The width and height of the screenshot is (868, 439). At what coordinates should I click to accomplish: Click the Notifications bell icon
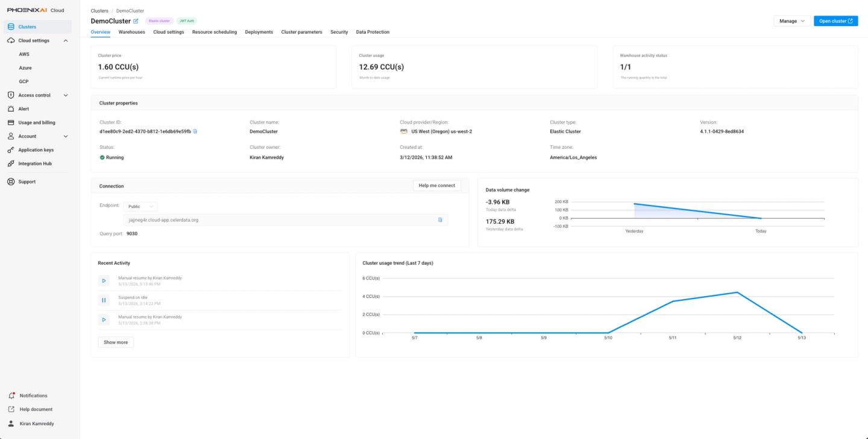11,396
